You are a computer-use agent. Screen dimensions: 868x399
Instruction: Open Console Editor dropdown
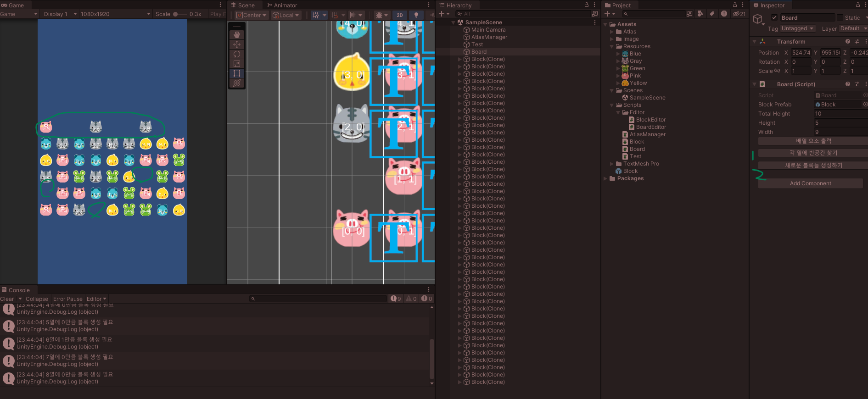click(x=96, y=299)
